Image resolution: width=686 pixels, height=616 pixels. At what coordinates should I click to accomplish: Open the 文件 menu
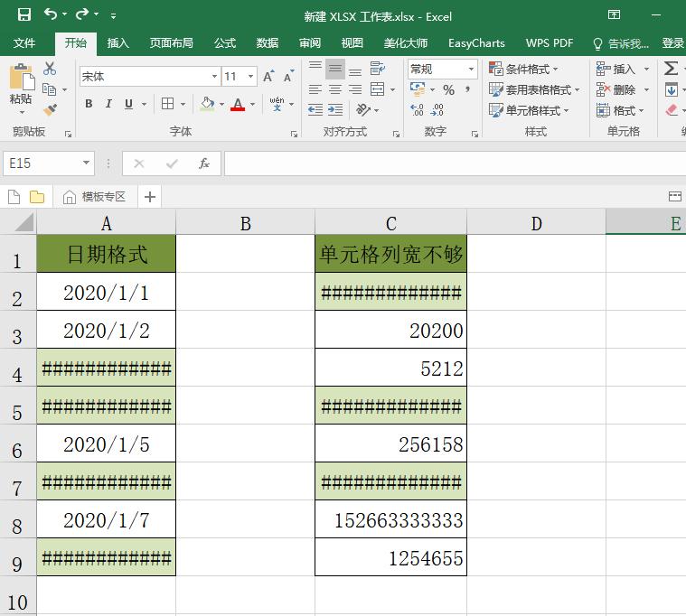24,43
